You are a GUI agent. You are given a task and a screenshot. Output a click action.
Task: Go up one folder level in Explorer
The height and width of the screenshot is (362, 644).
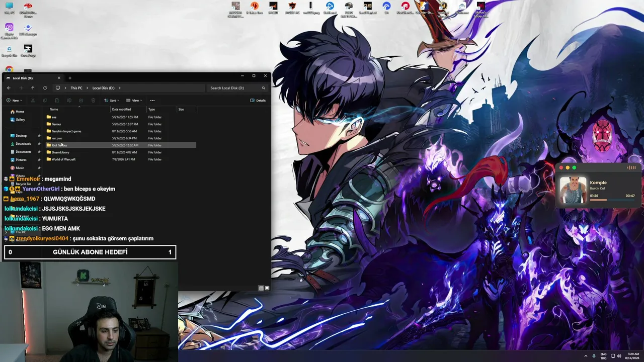tap(33, 88)
